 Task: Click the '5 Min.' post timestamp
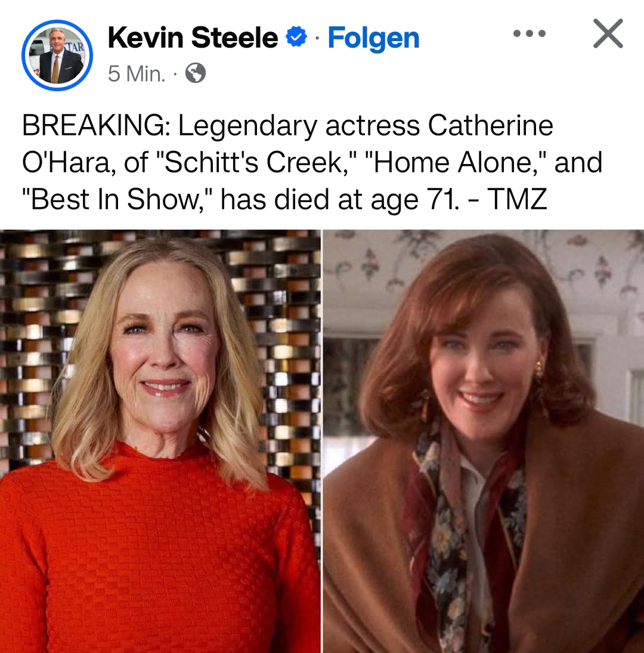(x=136, y=74)
